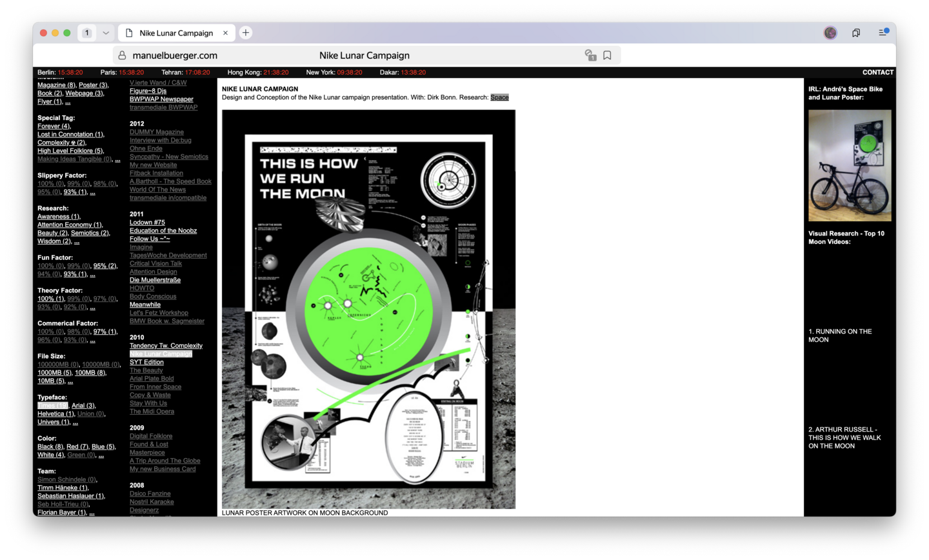The image size is (929, 560).
Task: Open the browser menu icon with blue dot
Action: [883, 32]
